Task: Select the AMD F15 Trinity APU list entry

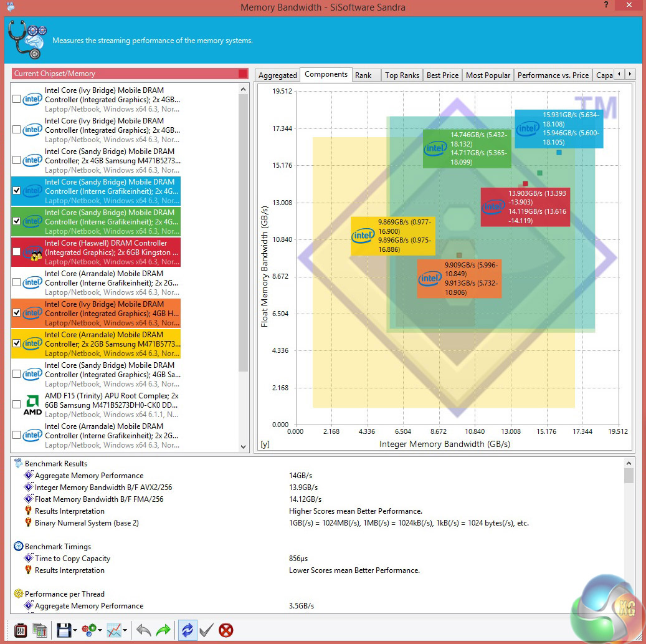Action: click(95, 405)
